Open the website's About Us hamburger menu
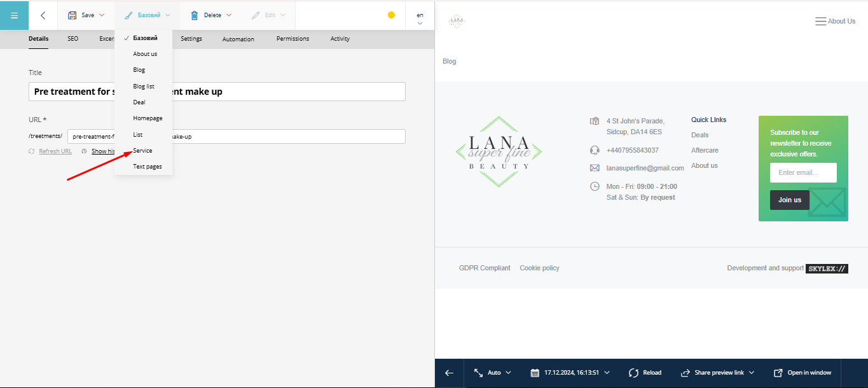The image size is (868, 388). point(820,21)
